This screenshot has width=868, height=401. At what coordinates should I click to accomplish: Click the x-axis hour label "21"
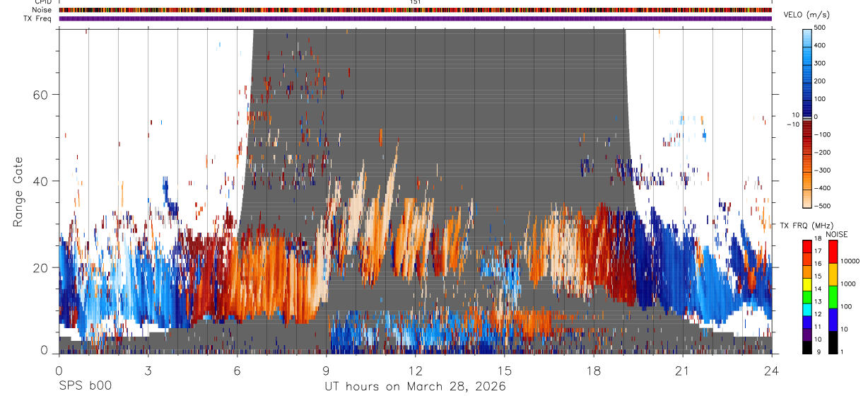682,370
